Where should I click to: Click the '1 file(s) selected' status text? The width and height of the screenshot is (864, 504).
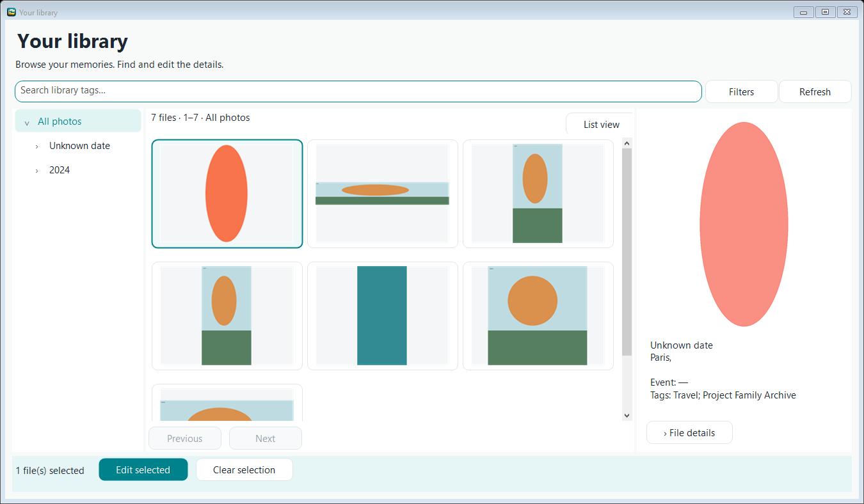click(x=50, y=470)
